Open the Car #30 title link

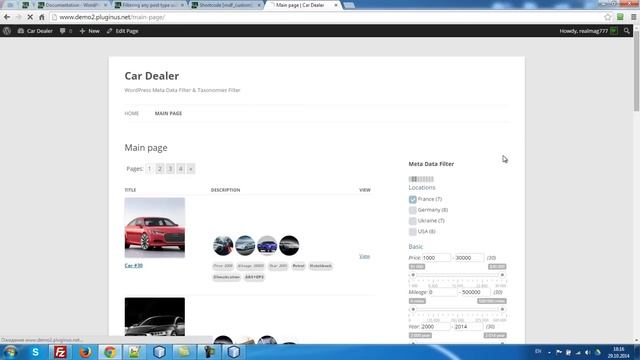click(x=133, y=266)
